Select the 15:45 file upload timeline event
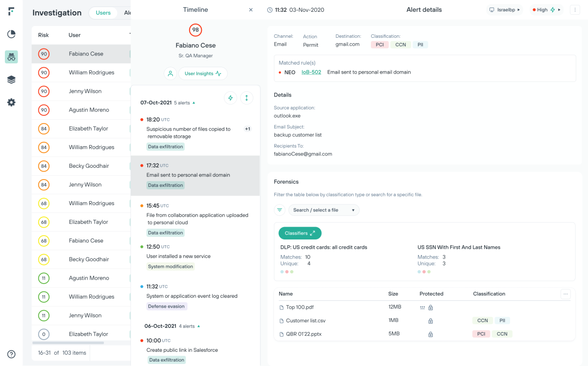The image size is (588, 366). [195, 219]
